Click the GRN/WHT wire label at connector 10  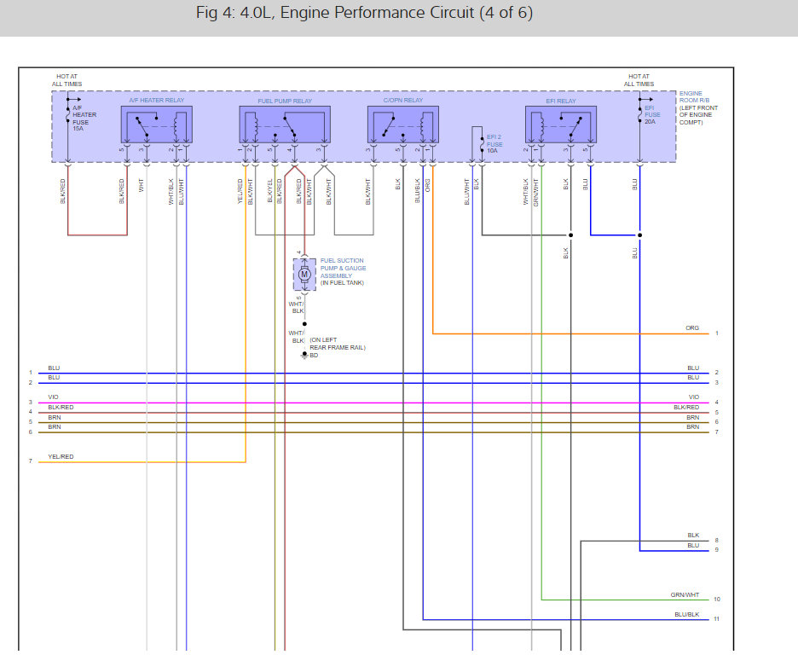pyautogui.click(x=684, y=595)
